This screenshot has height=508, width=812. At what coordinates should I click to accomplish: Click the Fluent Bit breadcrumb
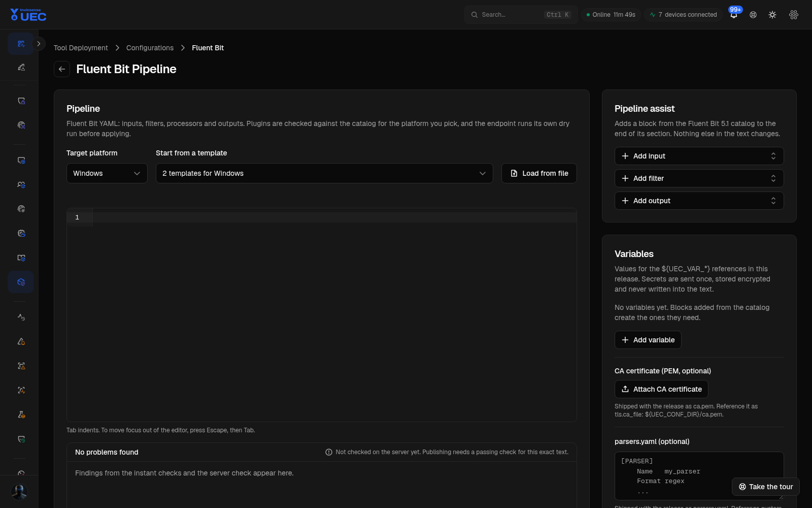click(208, 48)
